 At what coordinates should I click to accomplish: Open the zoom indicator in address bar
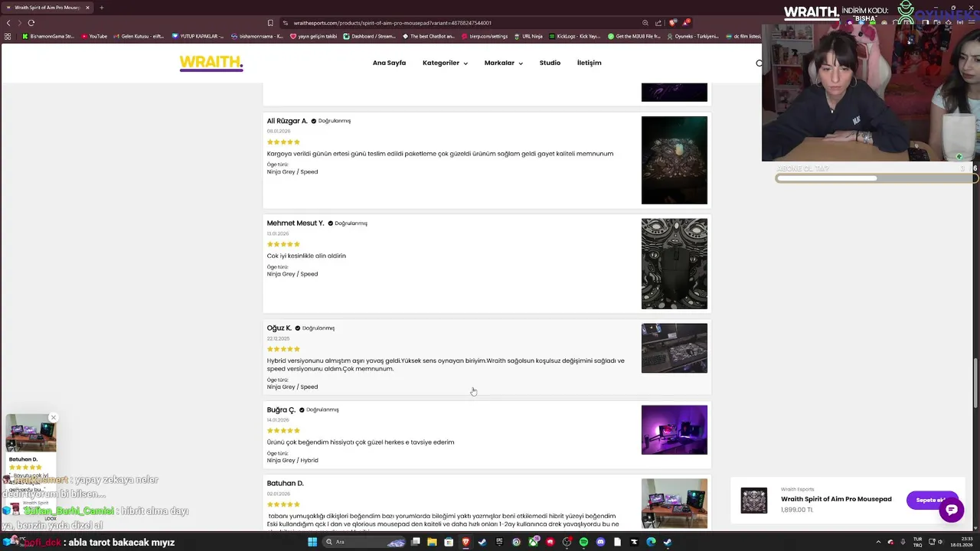coord(645,23)
